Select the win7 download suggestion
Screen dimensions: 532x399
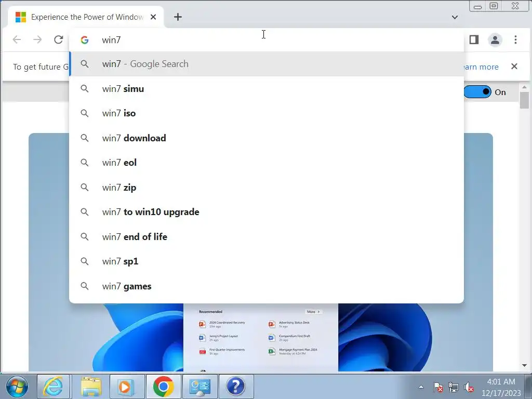pos(267,138)
